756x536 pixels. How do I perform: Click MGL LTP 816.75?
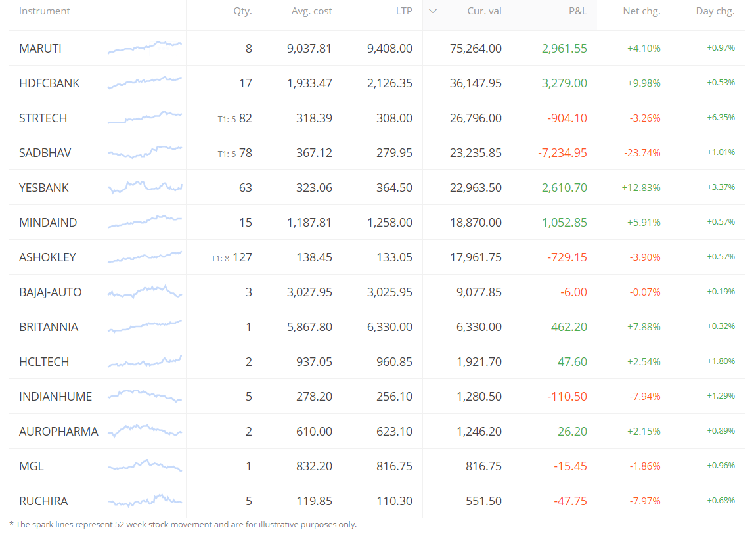(394, 466)
